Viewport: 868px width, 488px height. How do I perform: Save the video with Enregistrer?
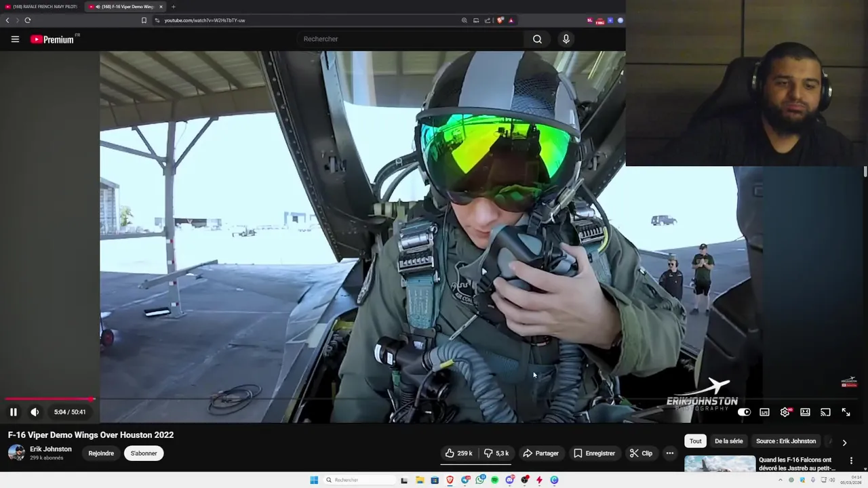pos(594,453)
